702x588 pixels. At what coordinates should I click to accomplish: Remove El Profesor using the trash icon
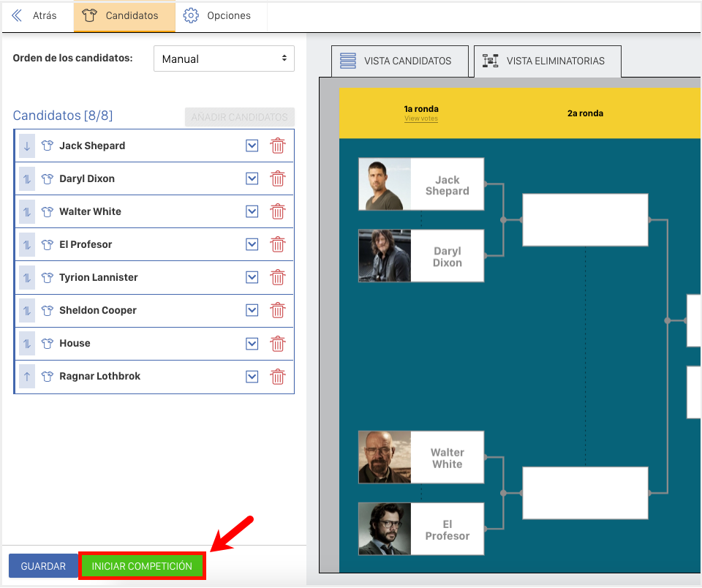point(278,244)
